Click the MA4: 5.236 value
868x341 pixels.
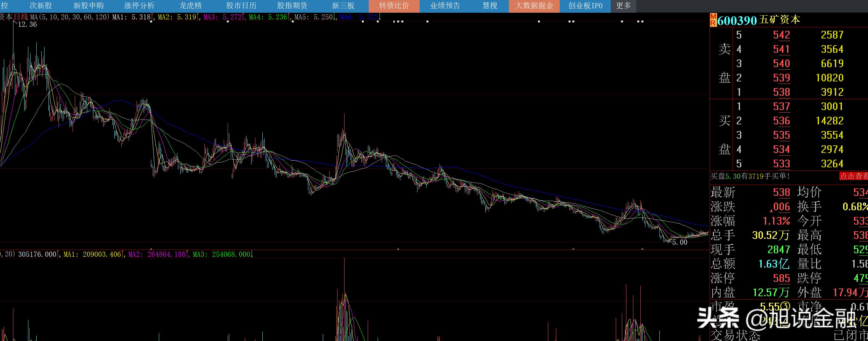click(x=268, y=17)
